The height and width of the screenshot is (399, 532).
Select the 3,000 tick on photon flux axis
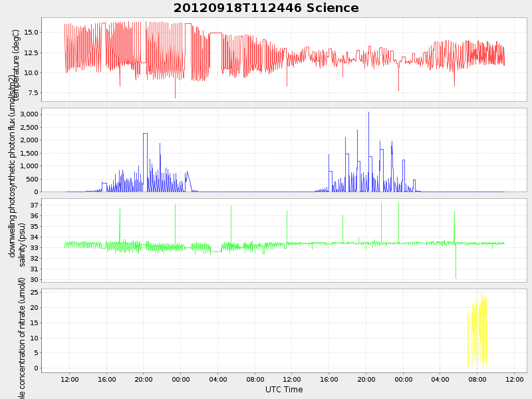coord(30,114)
